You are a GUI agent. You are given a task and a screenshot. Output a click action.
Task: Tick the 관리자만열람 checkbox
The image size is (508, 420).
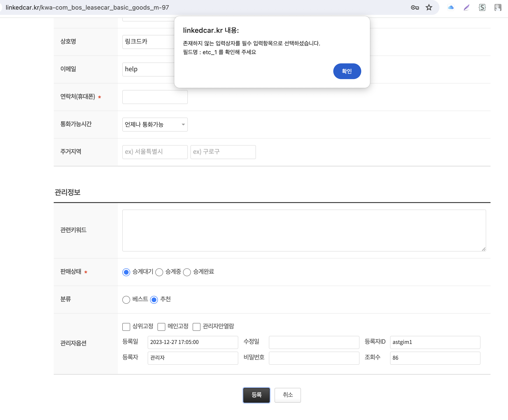tap(196, 327)
